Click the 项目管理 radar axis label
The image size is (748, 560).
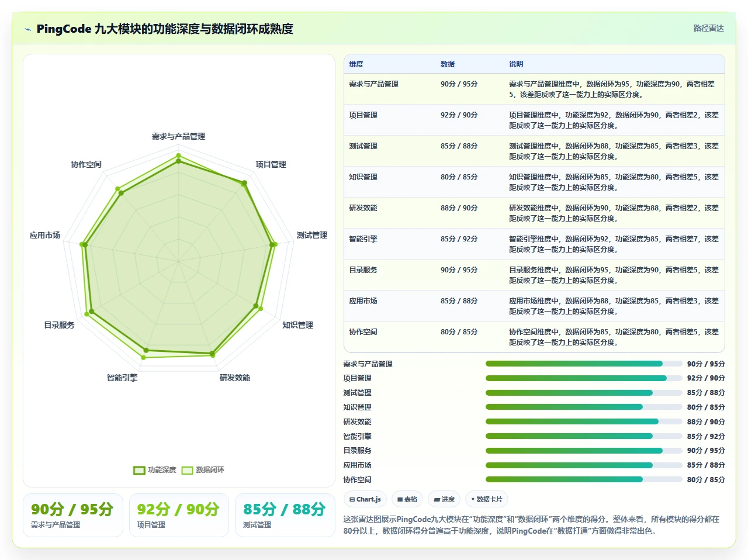[271, 164]
